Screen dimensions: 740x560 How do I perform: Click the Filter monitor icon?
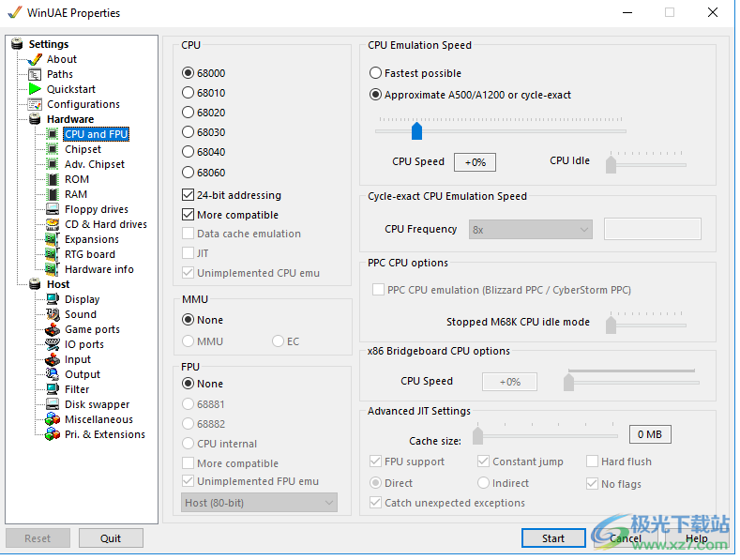click(53, 389)
